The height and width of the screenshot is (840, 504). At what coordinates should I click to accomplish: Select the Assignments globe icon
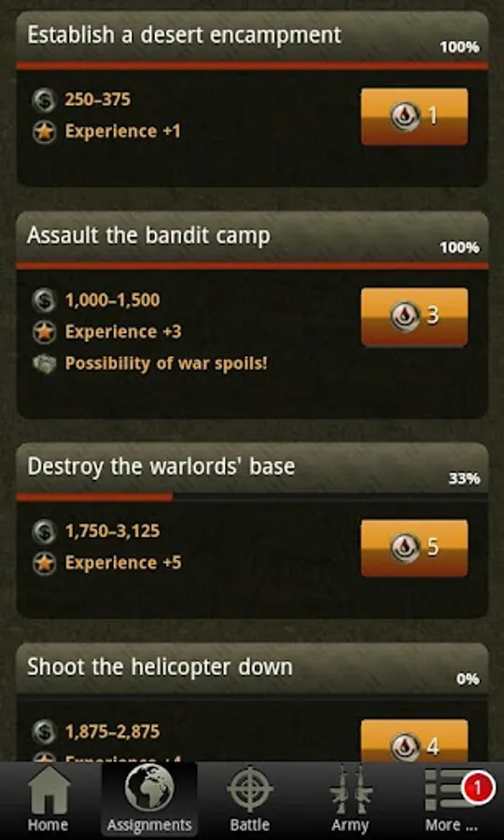(x=149, y=789)
